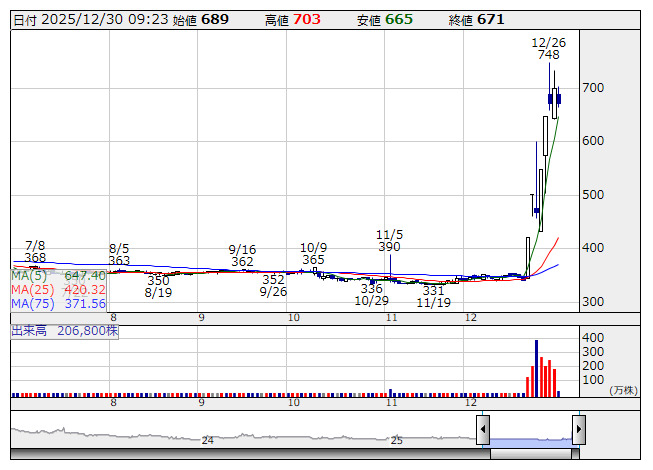Click the 終値 671 closing price value
This screenshot has height=470, width=653.
(x=490, y=20)
